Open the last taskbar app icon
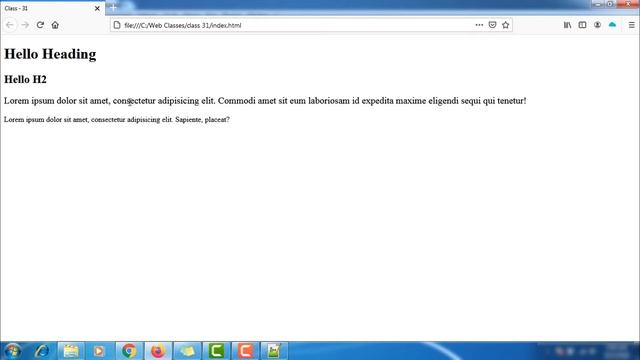This screenshot has height=360, width=640. [x=274, y=351]
